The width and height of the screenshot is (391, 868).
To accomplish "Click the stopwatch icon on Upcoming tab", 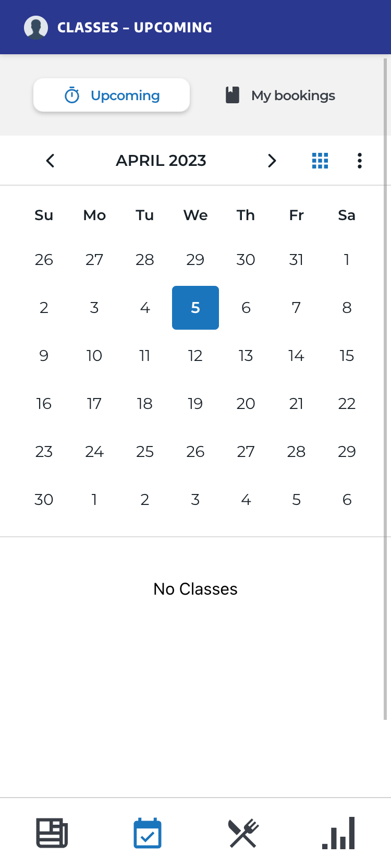I will (72, 95).
